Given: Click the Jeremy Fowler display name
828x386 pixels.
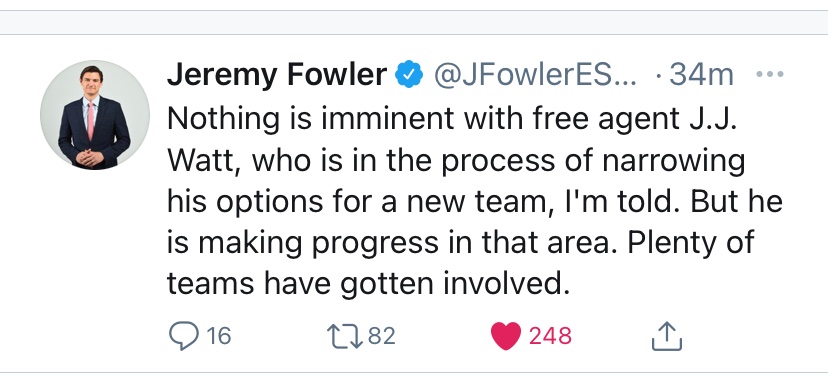Looking at the screenshot, I should pos(277,75).
